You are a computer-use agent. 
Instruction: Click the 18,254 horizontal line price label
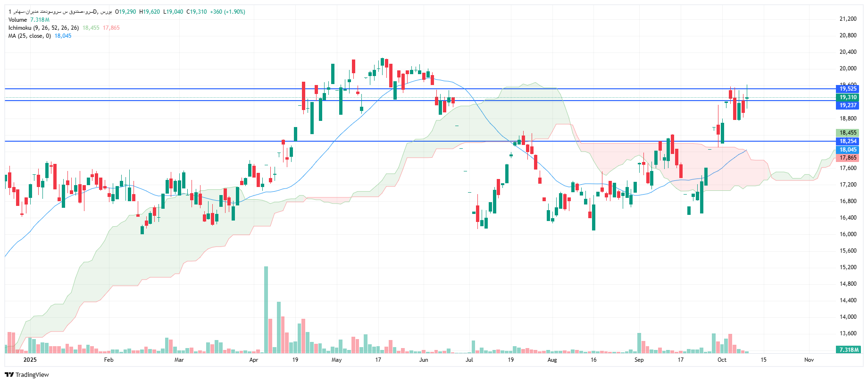(x=848, y=141)
